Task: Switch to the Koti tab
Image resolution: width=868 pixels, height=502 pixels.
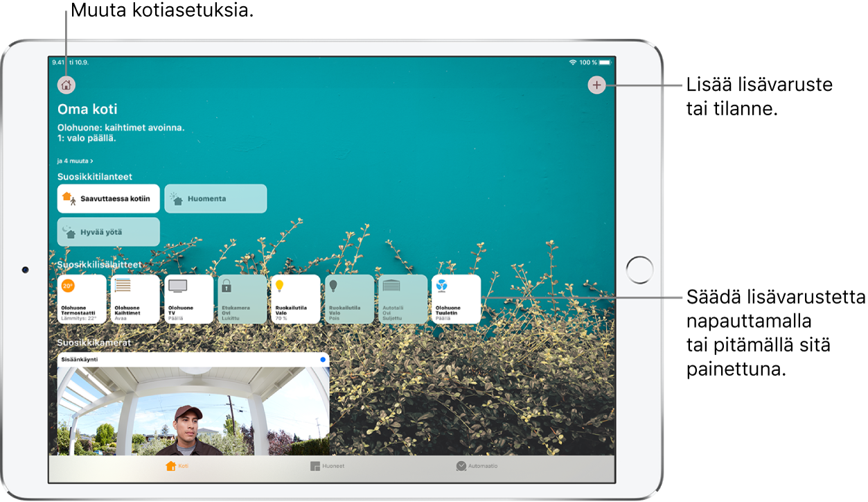Action: pos(177,466)
